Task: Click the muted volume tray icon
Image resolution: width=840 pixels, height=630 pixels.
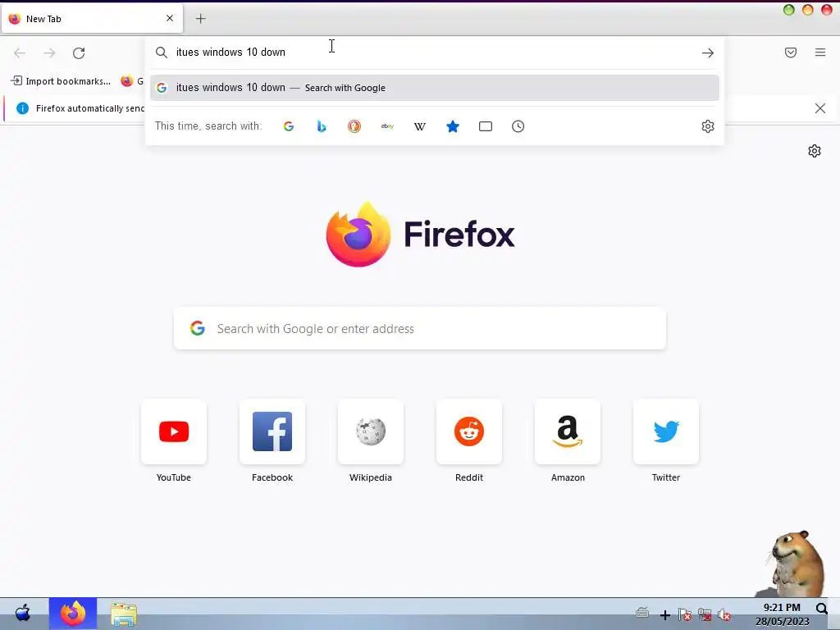Action: (x=724, y=615)
